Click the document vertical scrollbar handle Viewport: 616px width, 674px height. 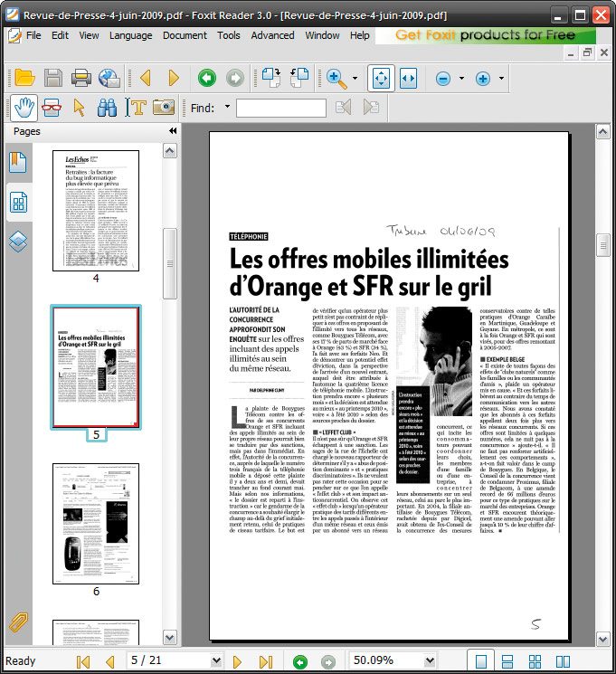[x=602, y=245]
